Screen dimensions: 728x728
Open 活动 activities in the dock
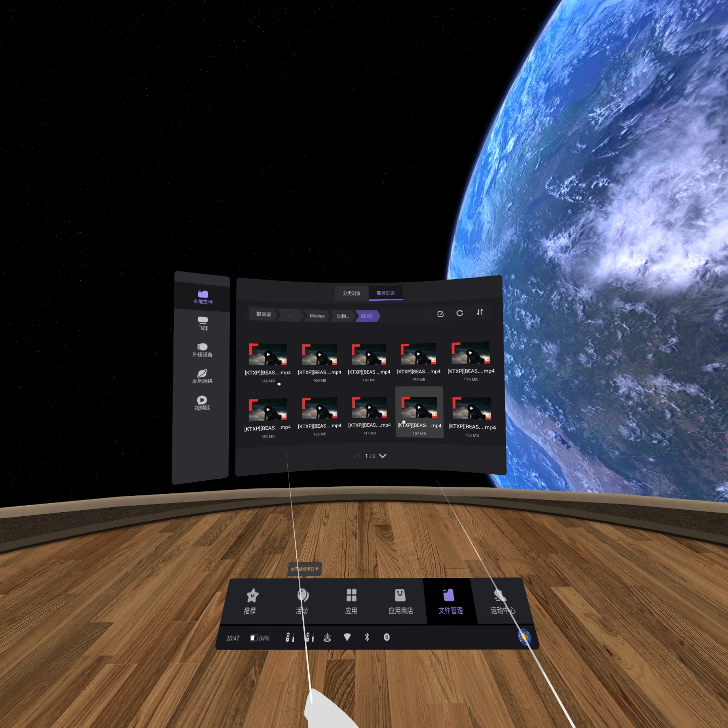(x=302, y=602)
